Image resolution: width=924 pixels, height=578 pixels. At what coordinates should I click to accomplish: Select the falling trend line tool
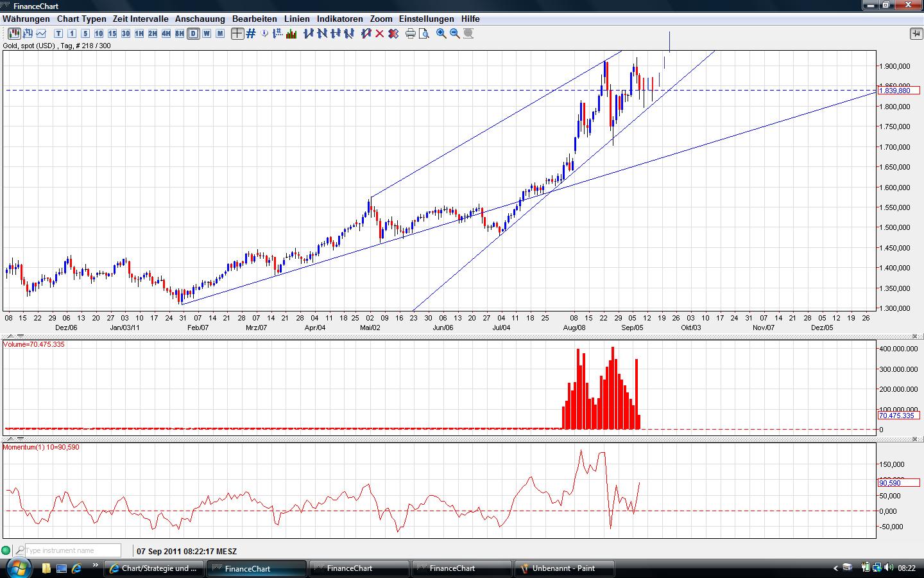(322, 33)
